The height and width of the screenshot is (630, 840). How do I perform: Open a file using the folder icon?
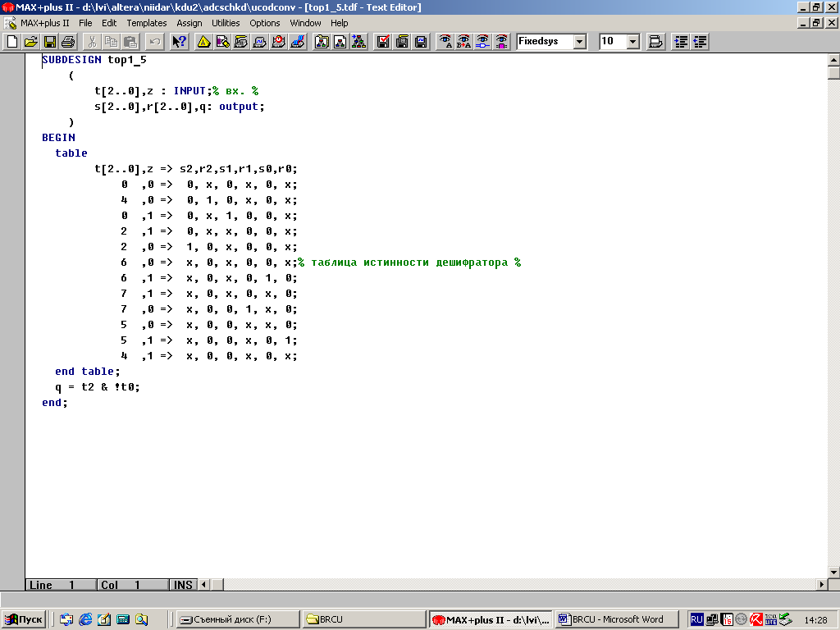coord(30,41)
